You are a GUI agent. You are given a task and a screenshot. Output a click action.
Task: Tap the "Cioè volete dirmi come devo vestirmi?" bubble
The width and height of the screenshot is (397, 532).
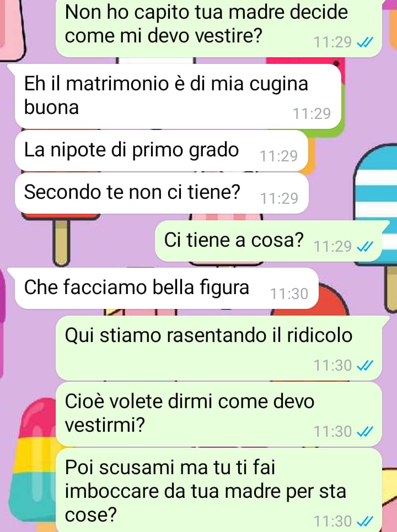click(219, 414)
